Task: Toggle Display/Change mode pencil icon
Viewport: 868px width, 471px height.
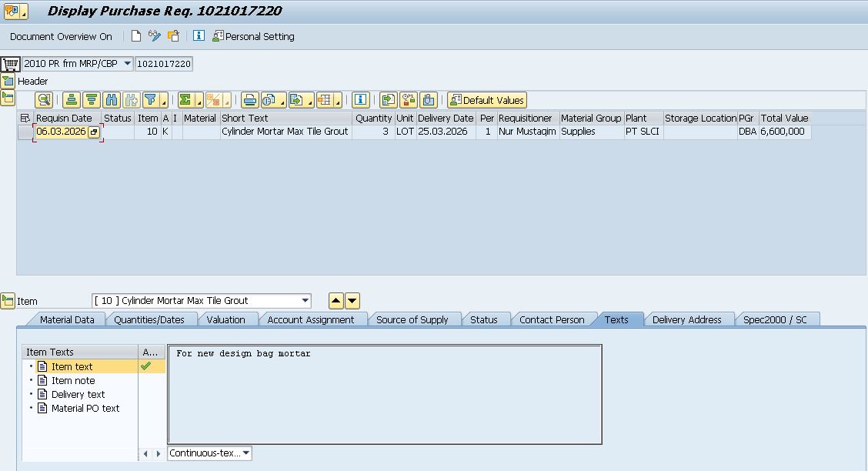Action: 155,36
